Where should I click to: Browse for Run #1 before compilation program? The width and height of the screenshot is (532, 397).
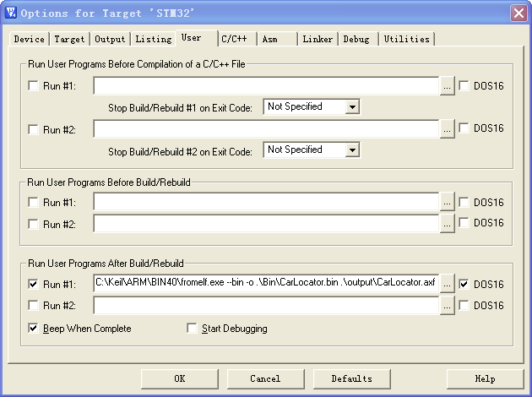click(x=448, y=86)
